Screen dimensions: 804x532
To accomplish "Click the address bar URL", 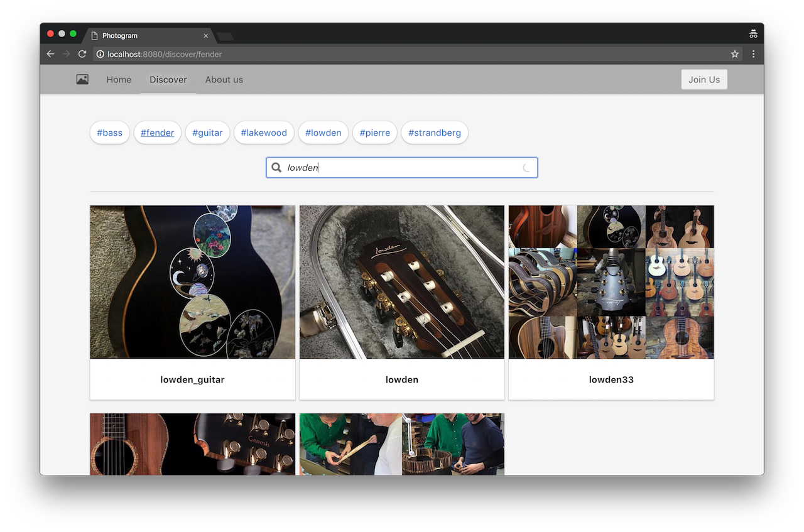I will click(x=165, y=54).
